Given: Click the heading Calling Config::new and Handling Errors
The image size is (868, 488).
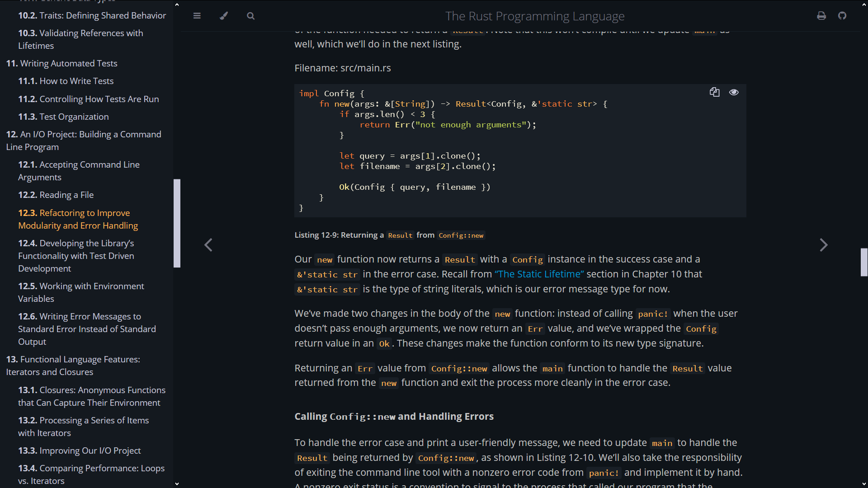Looking at the screenshot, I should coord(394,416).
